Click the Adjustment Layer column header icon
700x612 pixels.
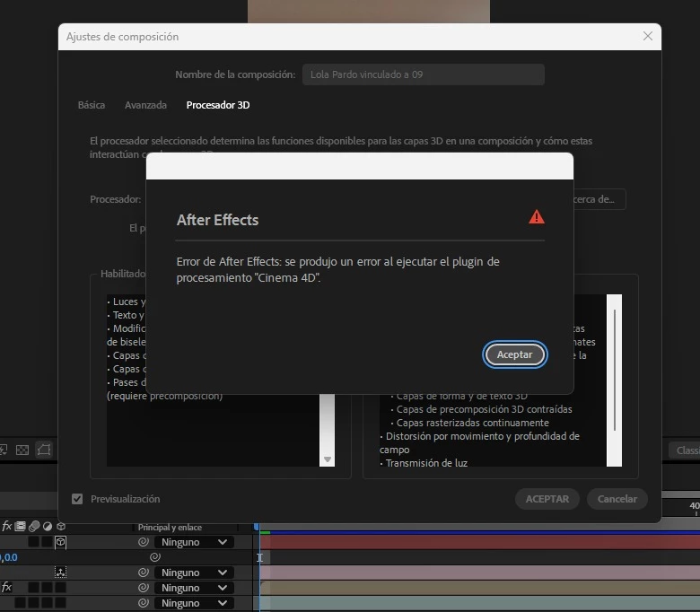point(48,526)
